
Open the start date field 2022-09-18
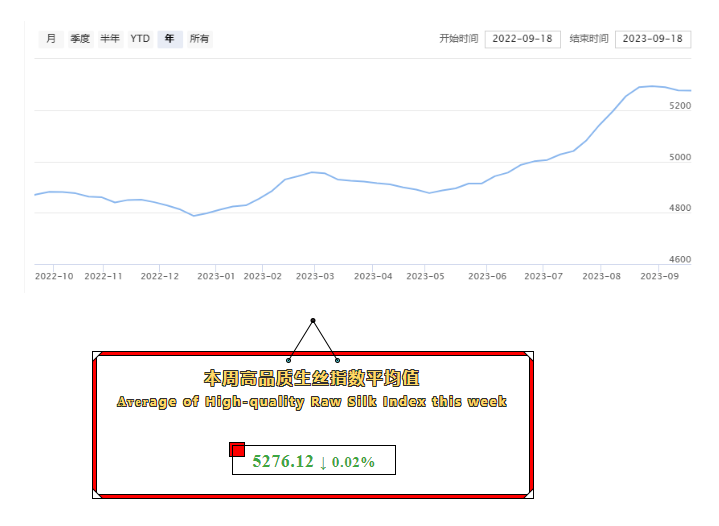pos(522,39)
